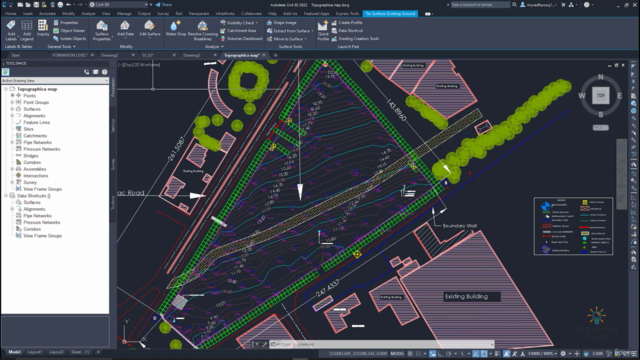
Task: Open the Analyze ribbon tab
Action: pyautogui.click(x=88, y=13)
